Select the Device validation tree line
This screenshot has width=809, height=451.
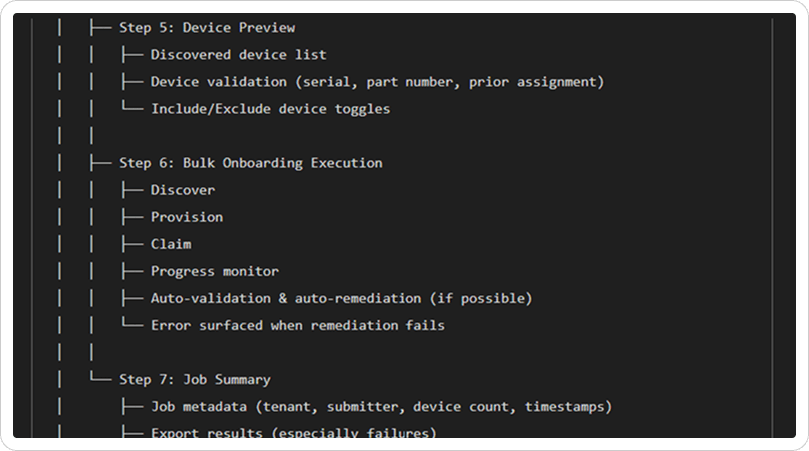tap(377, 82)
